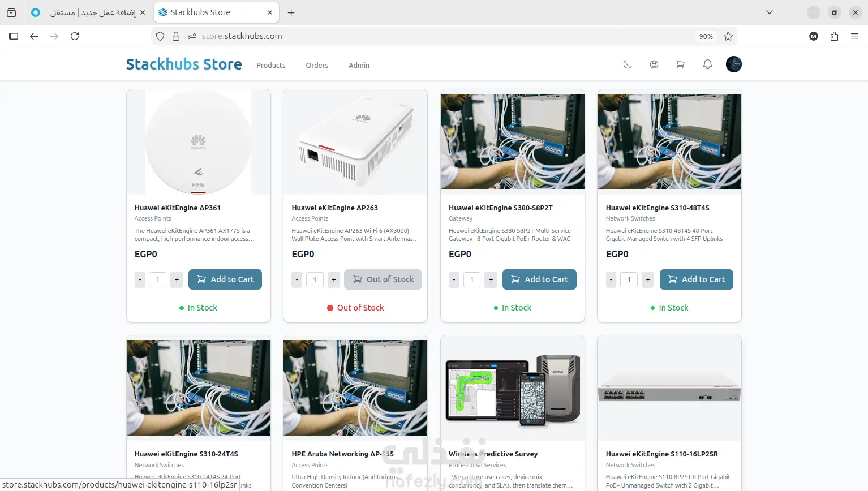Open the user profile avatar

click(x=734, y=64)
